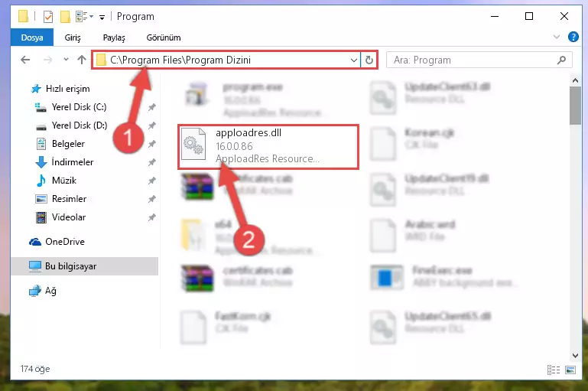
Task: Click the New folder quick access icon
Action: pyautogui.click(x=65, y=17)
